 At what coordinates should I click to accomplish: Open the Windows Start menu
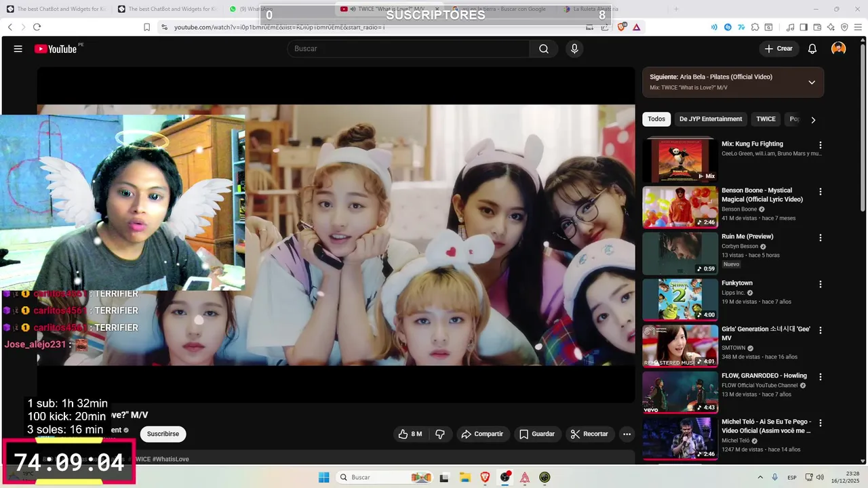[x=324, y=477]
